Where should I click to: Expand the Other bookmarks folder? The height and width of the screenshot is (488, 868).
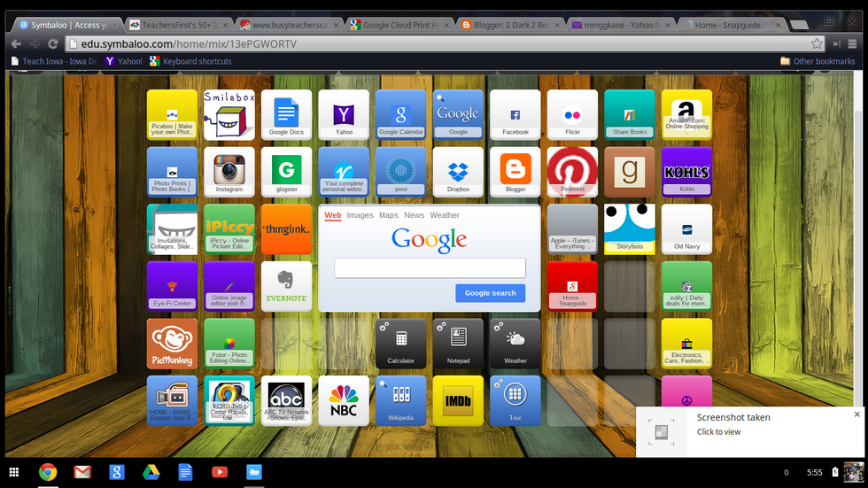tap(818, 61)
